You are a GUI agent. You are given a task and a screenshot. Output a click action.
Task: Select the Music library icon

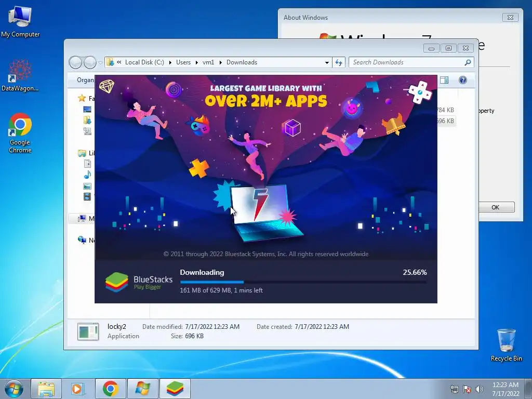tap(87, 175)
